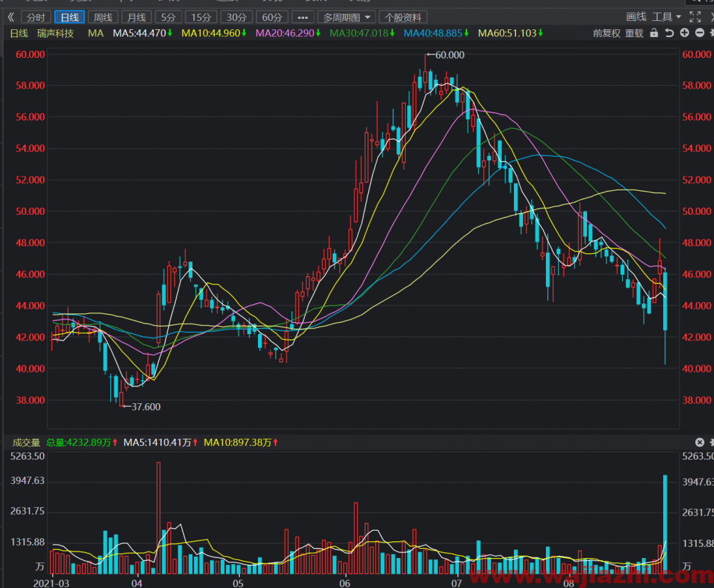Click MA5:44.470 indicator value

pyautogui.click(x=142, y=33)
